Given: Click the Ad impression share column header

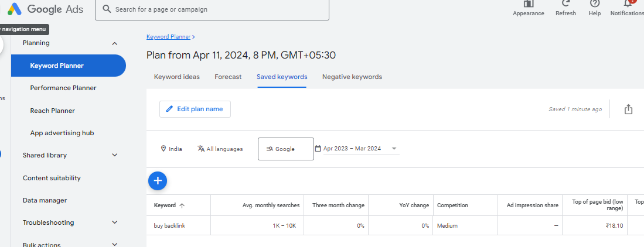Looking at the screenshot, I should click(533, 205).
